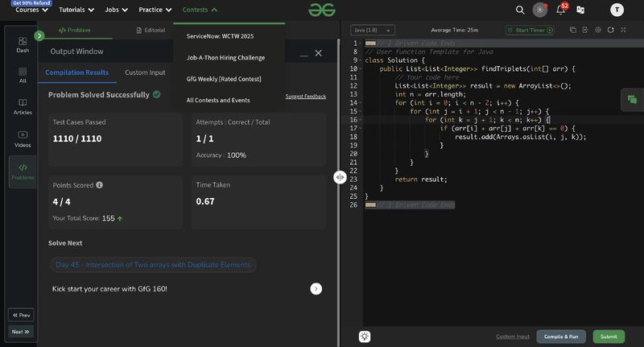Image resolution: width=644 pixels, height=347 pixels.
Task: Place cursor on line 18 result.add code
Action: [x=520, y=137]
